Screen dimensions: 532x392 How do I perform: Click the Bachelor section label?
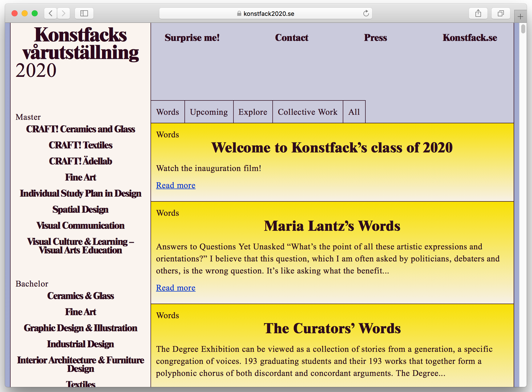click(32, 284)
